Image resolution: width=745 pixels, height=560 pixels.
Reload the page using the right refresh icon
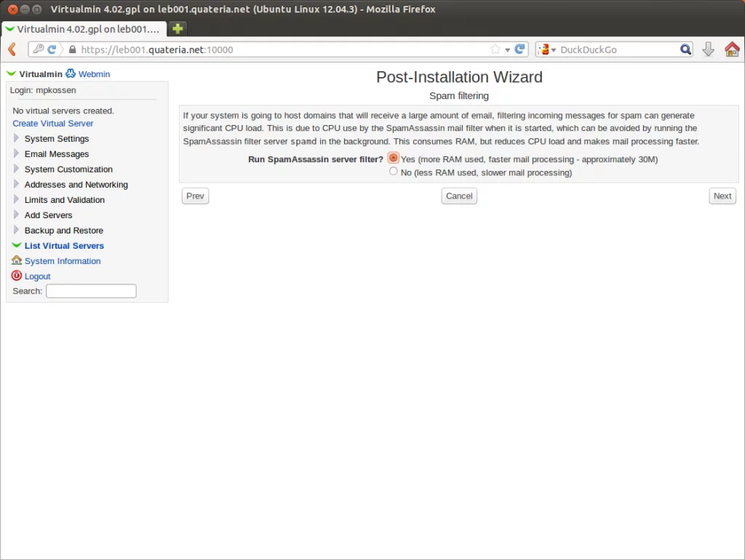point(519,49)
